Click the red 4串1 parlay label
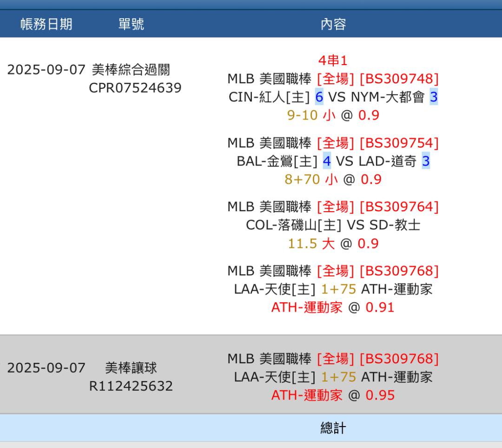This screenshot has width=502, height=448. (333, 60)
